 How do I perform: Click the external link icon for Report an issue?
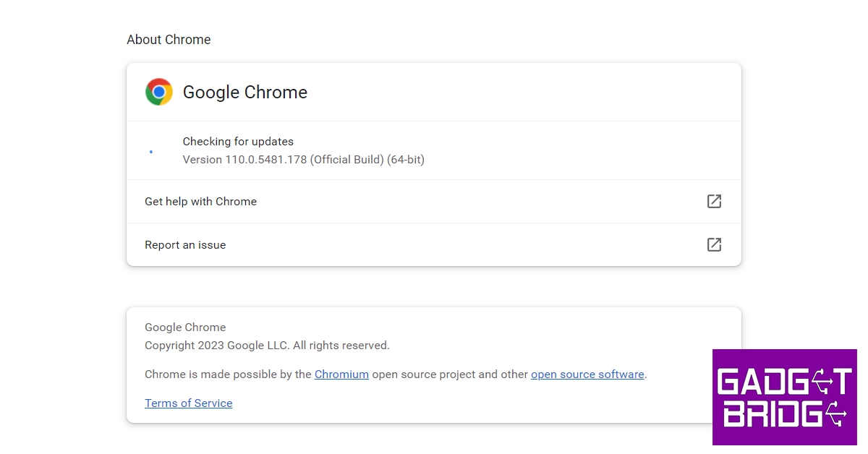[714, 245]
